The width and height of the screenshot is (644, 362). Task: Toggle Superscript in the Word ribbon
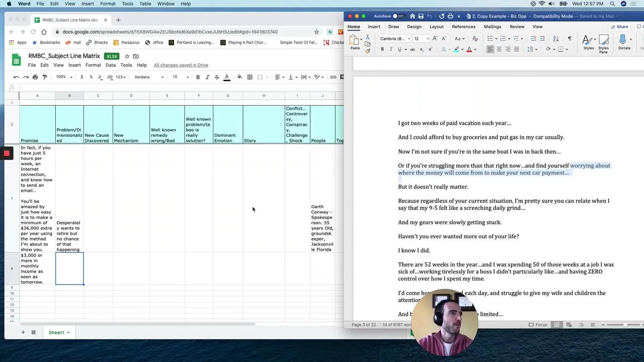(x=430, y=49)
